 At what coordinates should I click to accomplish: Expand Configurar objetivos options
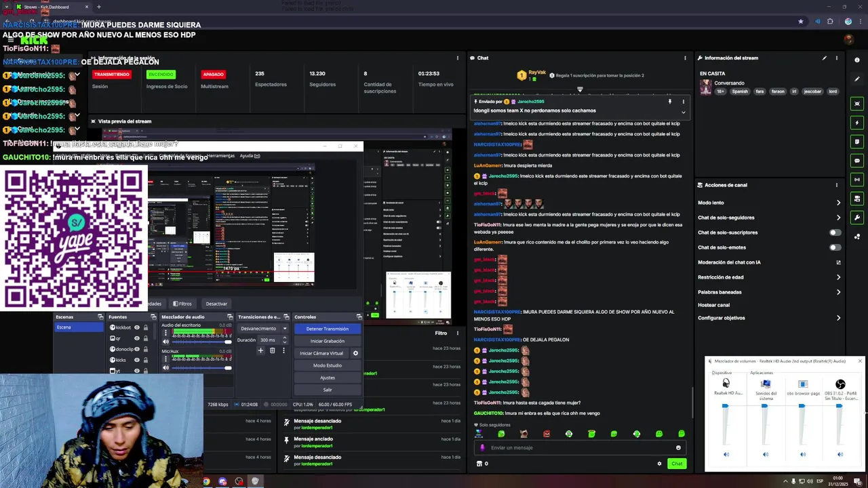pos(838,318)
